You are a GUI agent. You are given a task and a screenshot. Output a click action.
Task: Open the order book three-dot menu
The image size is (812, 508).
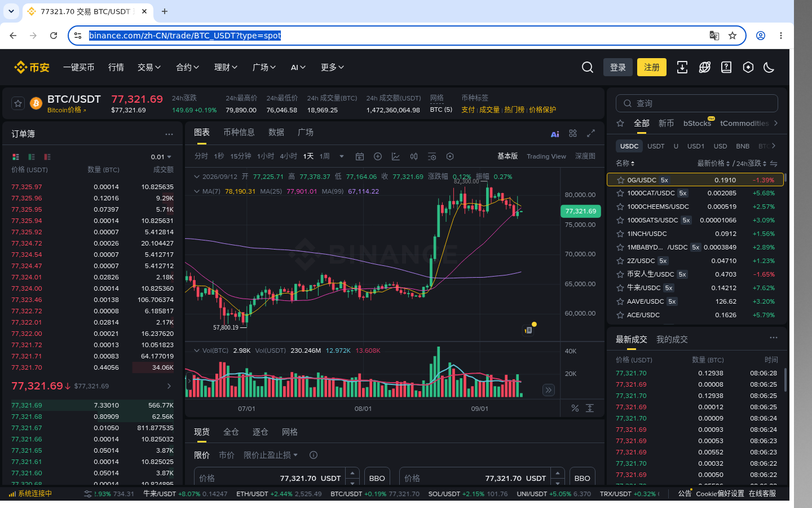point(169,134)
